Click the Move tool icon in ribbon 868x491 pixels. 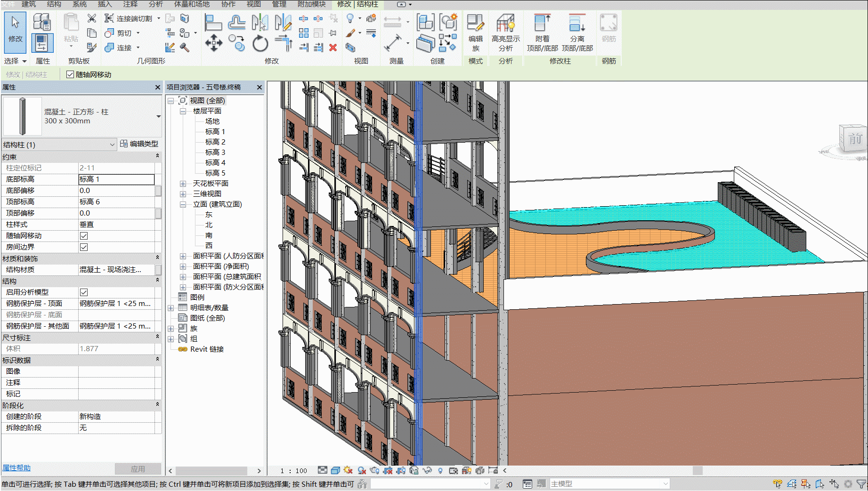click(x=213, y=43)
